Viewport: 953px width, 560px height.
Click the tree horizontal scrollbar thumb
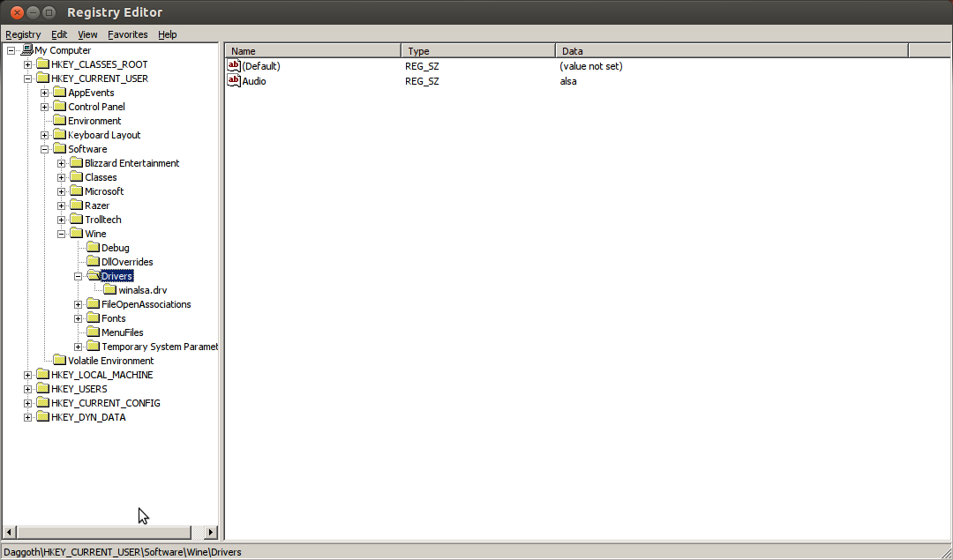point(104,533)
